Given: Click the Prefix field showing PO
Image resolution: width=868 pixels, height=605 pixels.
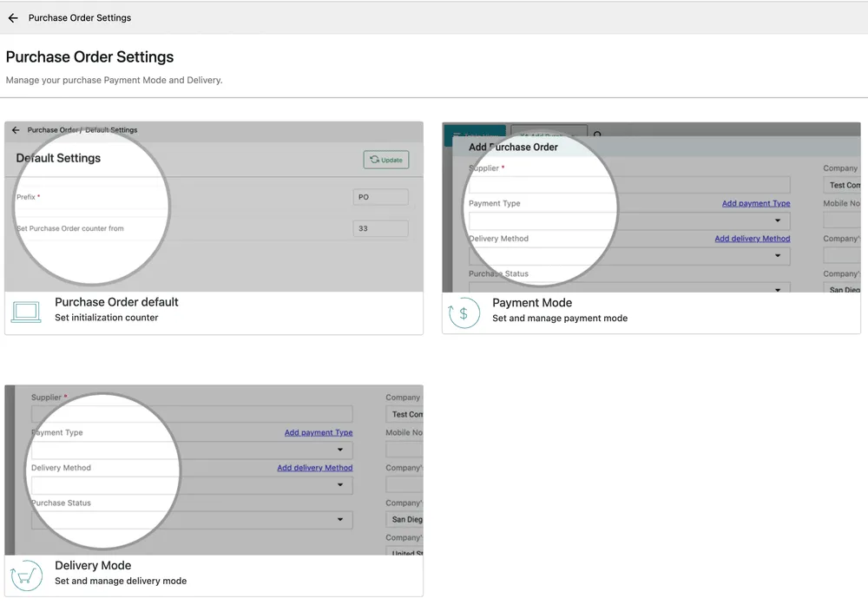Looking at the screenshot, I should [381, 197].
